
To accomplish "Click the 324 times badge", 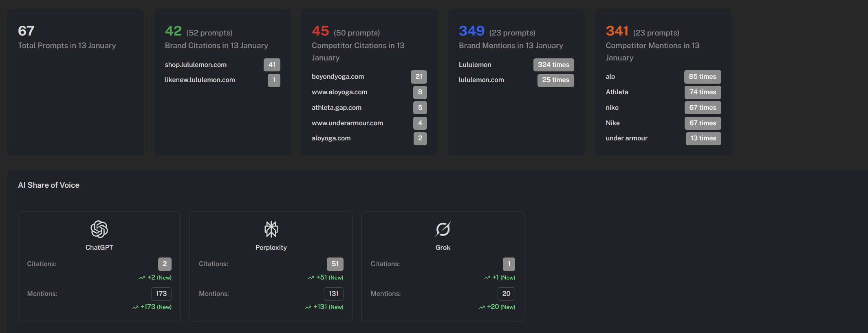I will pyautogui.click(x=553, y=65).
